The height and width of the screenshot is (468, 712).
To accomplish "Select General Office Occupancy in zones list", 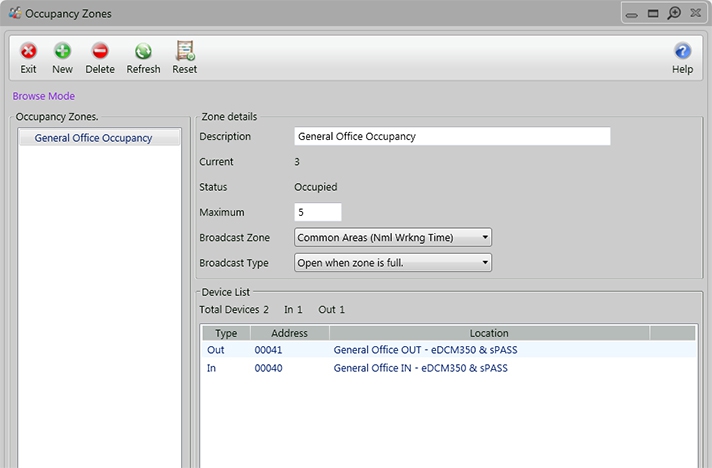I will click(99, 138).
